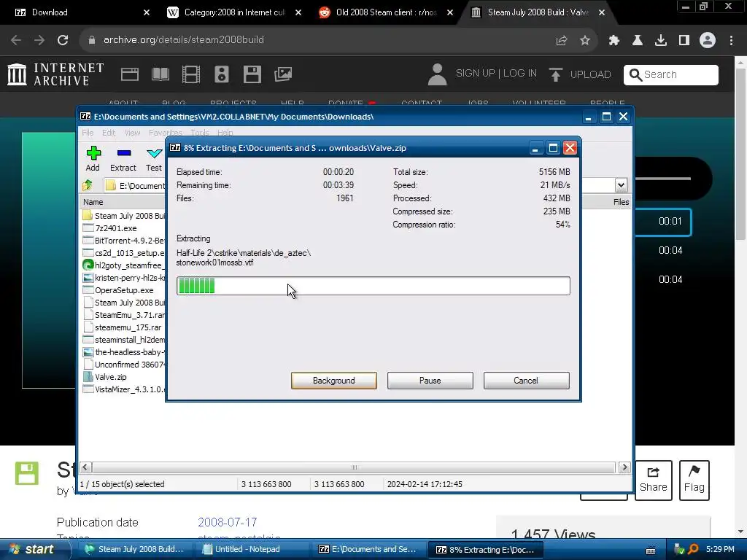The width and height of the screenshot is (747, 560).
Task: Click the Flag button on archive page
Action: (x=694, y=480)
